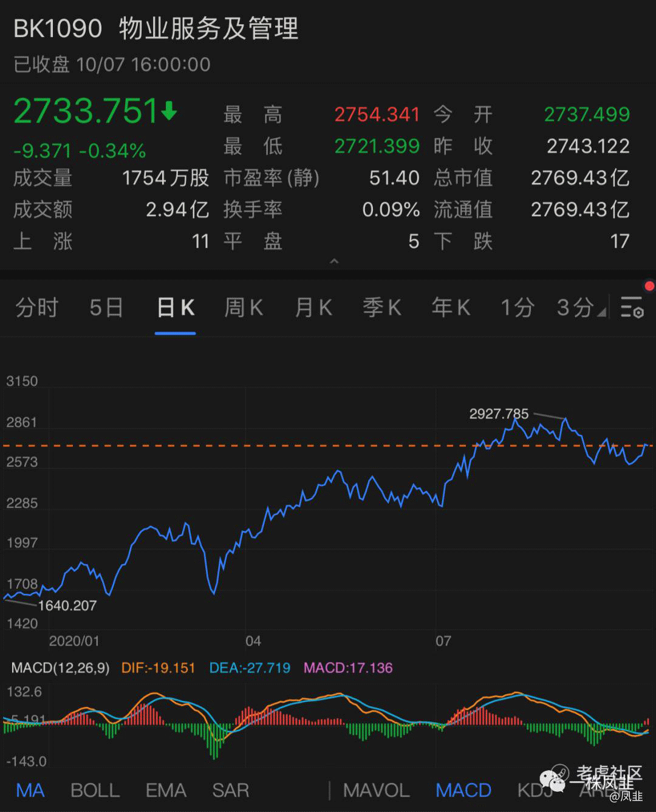This screenshot has width=656, height=812.
Task: Tap the 流通值 float value figure
Action: 580,210
